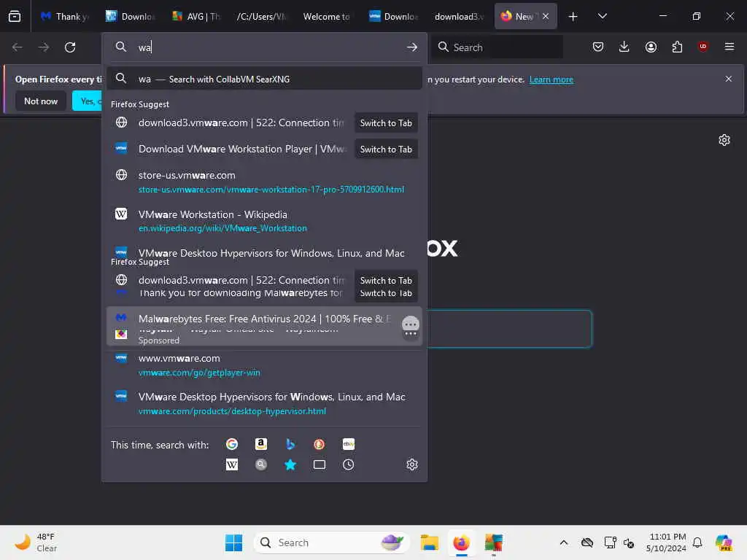Open the AVG icon in taskbar
The width and height of the screenshot is (747, 560).
point(494,542)
